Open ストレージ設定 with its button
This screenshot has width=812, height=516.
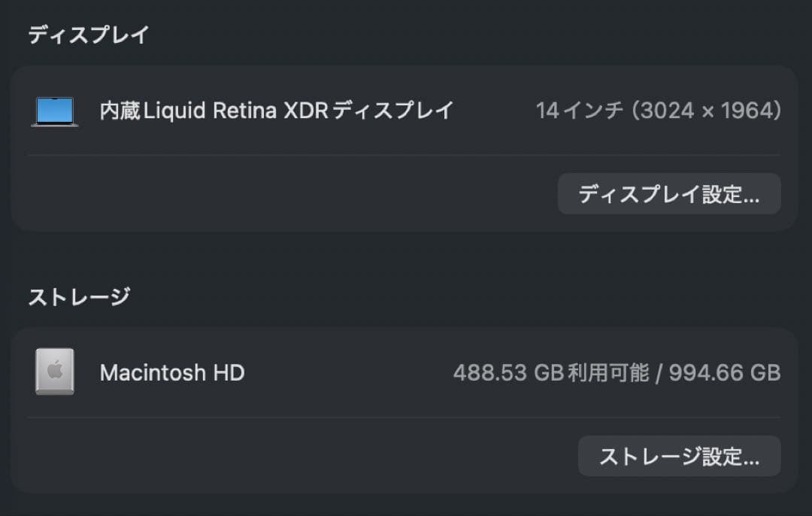point(678,456)
